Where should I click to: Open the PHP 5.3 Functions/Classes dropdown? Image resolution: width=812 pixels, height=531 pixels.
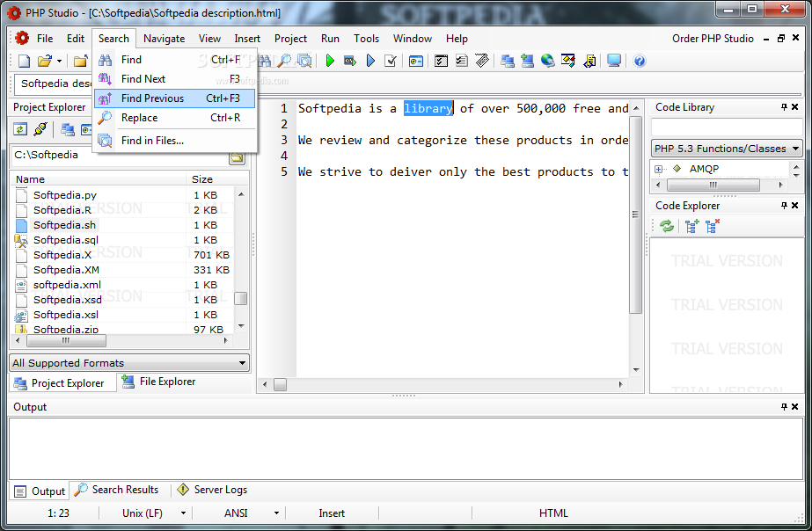tap(727, 149)
